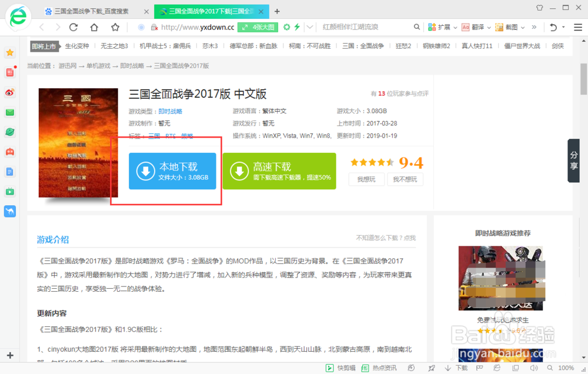Image resolution: width=588 pixels, height=374 pixels.
Task: Open the hamburger menu at top right
Action: click(x=577, y=27)
